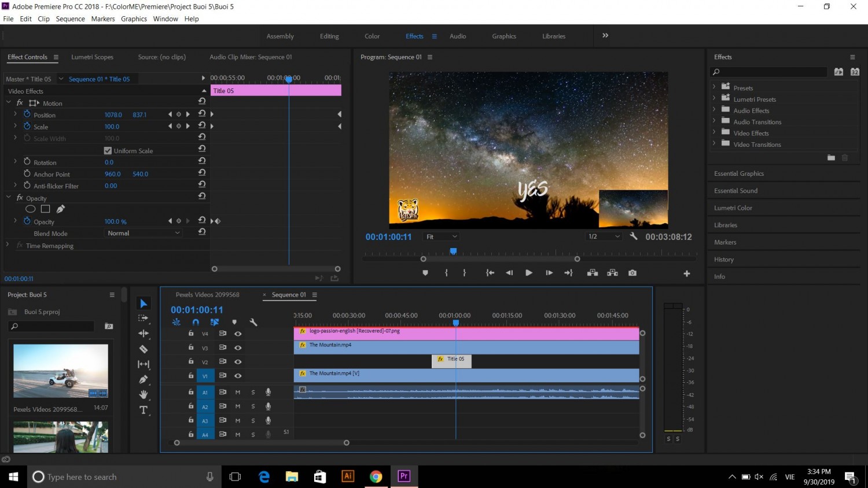Toggle Position animation stopwatch
Image resolution: width=868 pixels, height=488 pixels.
pos(27,114)
